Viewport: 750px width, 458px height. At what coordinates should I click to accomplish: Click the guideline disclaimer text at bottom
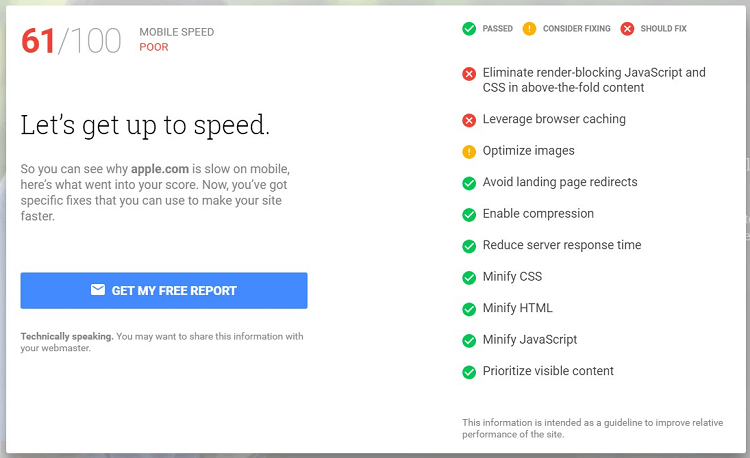(x=592, y=428)
